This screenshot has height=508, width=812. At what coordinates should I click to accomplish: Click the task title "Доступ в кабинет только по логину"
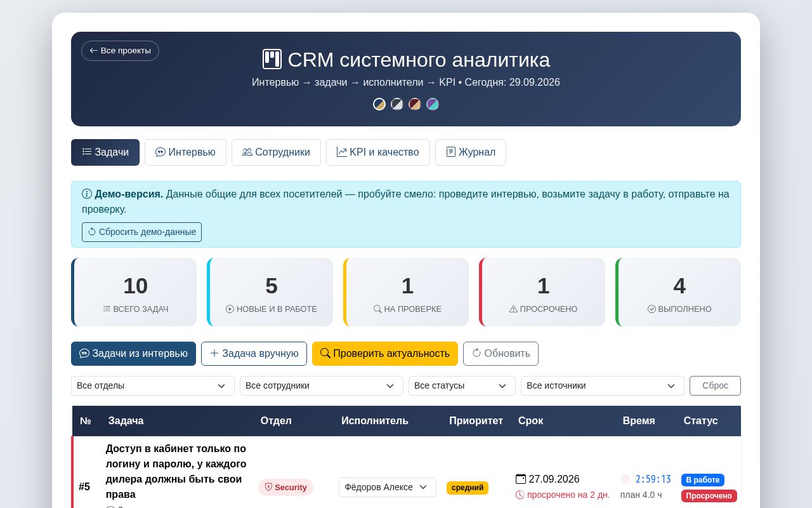point(176,471)
